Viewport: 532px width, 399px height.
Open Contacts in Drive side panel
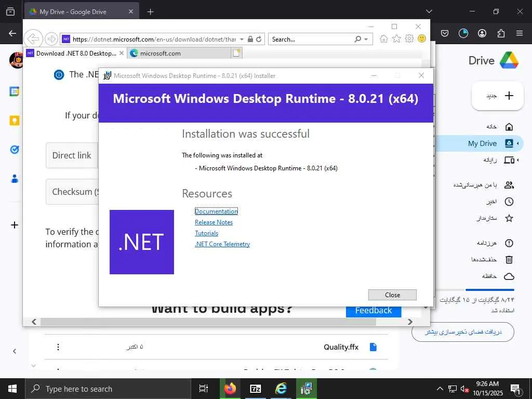click(x=14, y=179)
